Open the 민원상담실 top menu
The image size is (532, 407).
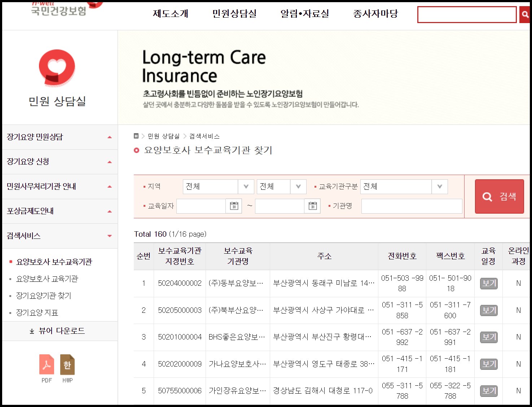[234, 14]
